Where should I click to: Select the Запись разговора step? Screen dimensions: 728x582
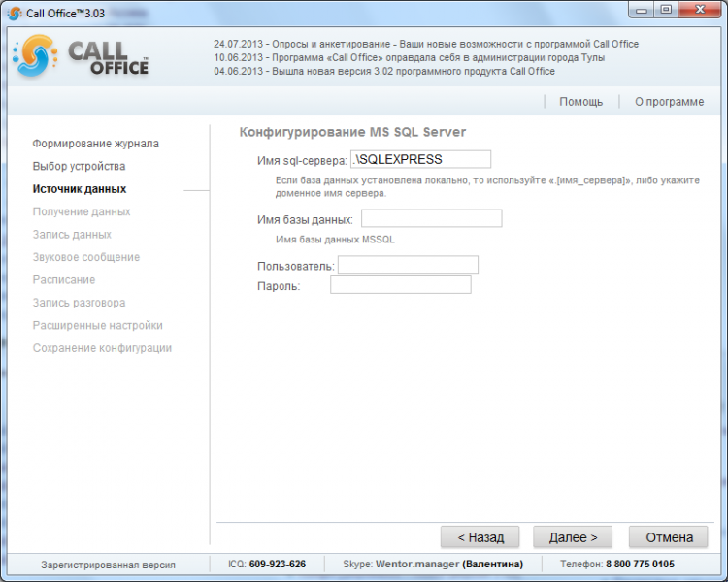pyautogui.click(x=79, y=303)
